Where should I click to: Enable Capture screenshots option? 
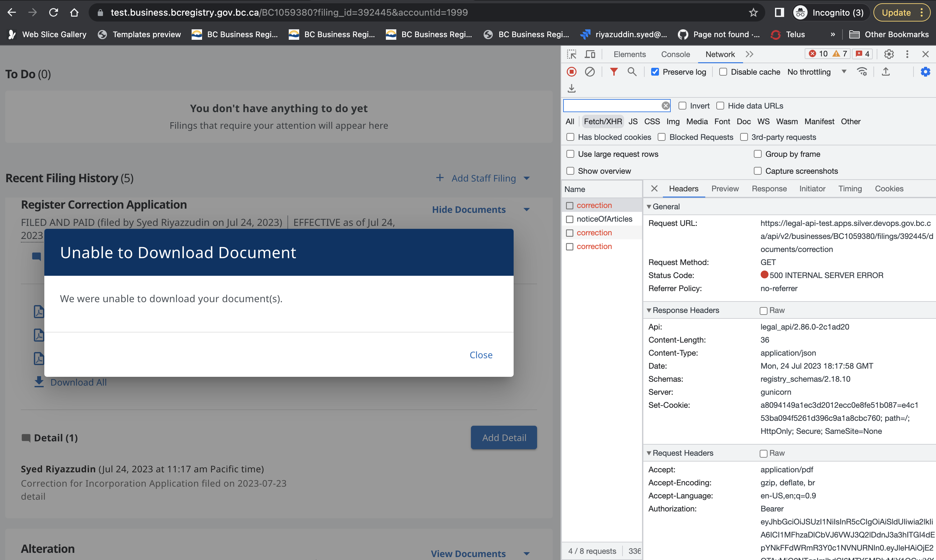pos(757,171)
